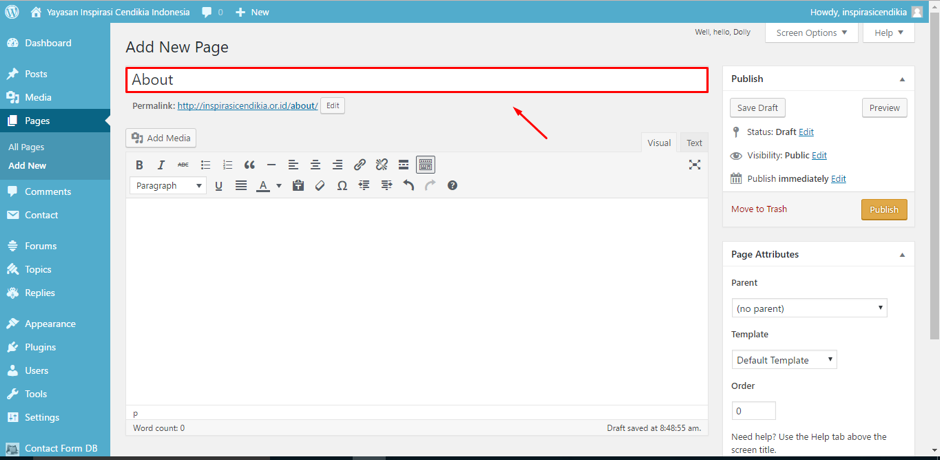This screenshot has height=460, width=940.
Task: Edit the Draft status
Action: (806, 132)
